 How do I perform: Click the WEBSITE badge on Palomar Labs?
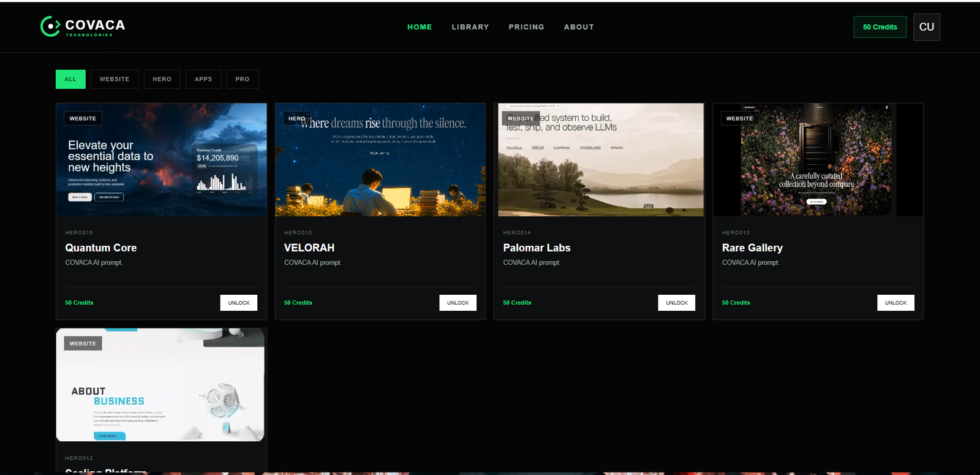pyautogui.click(x=521, y=118)
